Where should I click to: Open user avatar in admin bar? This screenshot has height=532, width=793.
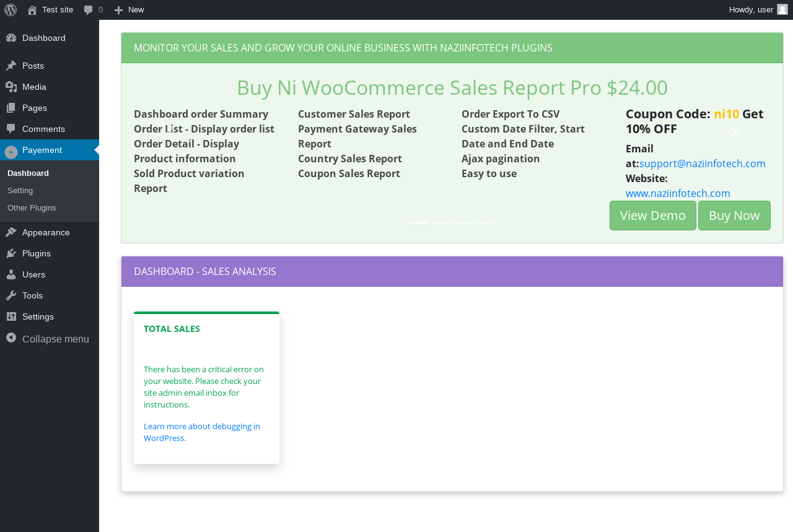tap(782, 9)
